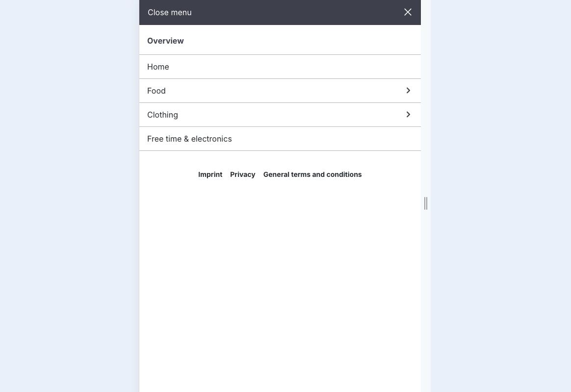571x392 pixels.
Task: Open the Imprint footer link
Action: coord(210,174)
